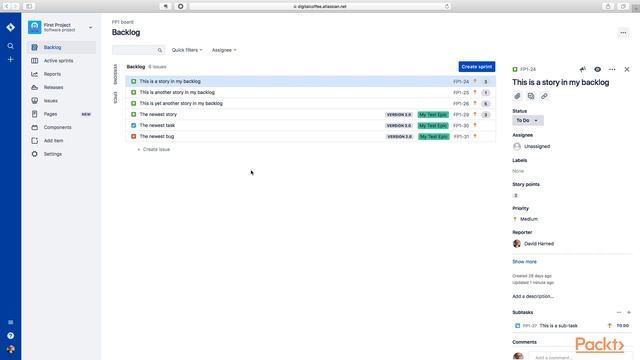Click the First Project avatar icon
Viewport: 640px width, 360px height.
click(35, 27)
